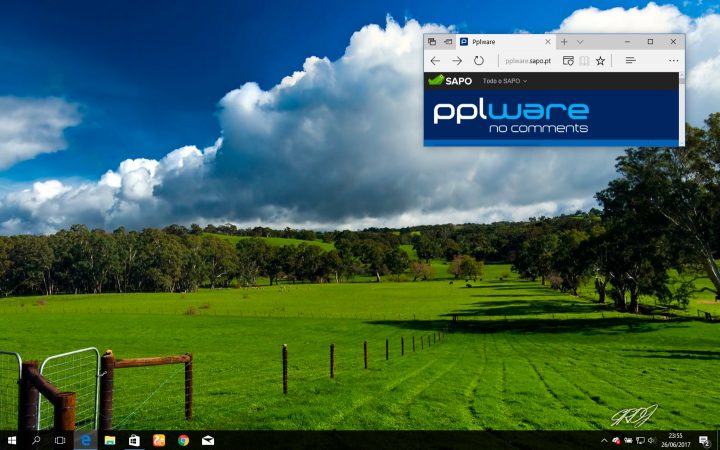Open a new tab with plus button

click(x=564, y=42)
